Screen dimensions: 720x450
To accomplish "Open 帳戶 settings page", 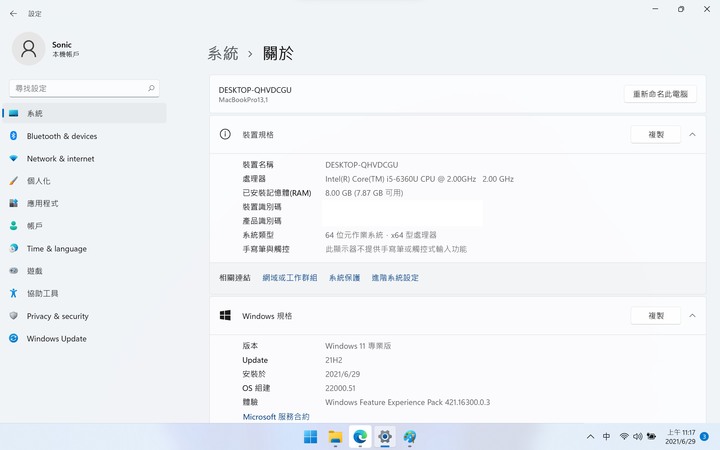I will [x=84, y=226].
